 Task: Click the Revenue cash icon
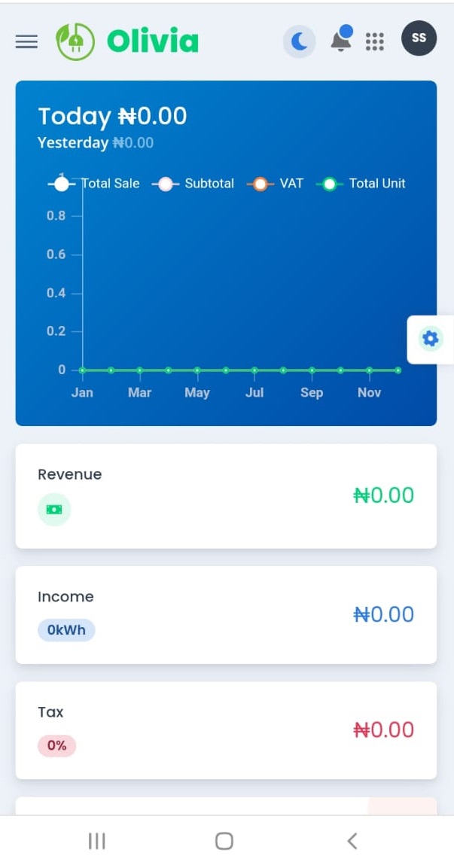coord(54,510)
